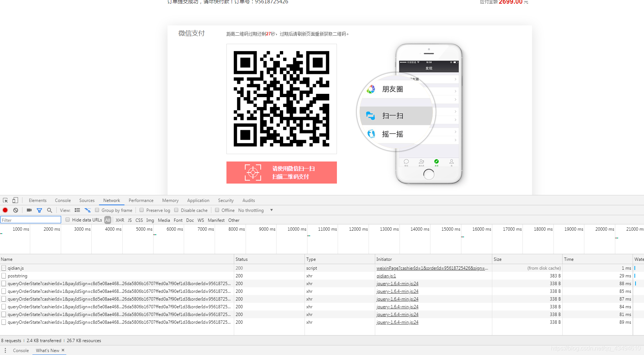The image size is (644, 355).
Task: Open jquery initiator link in 88 ms row
Action: 397,284
